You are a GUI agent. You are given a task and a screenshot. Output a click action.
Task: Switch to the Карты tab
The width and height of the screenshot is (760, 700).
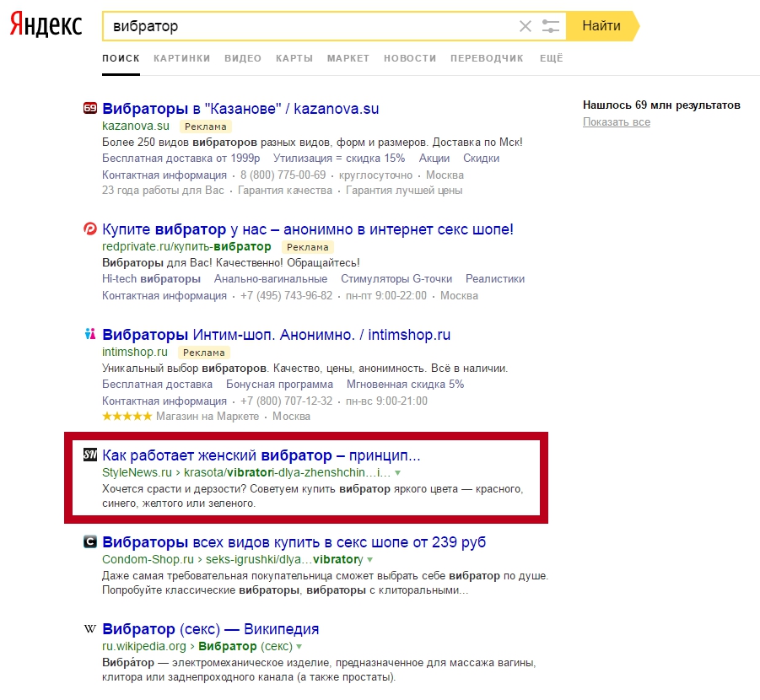pos(294,58)
